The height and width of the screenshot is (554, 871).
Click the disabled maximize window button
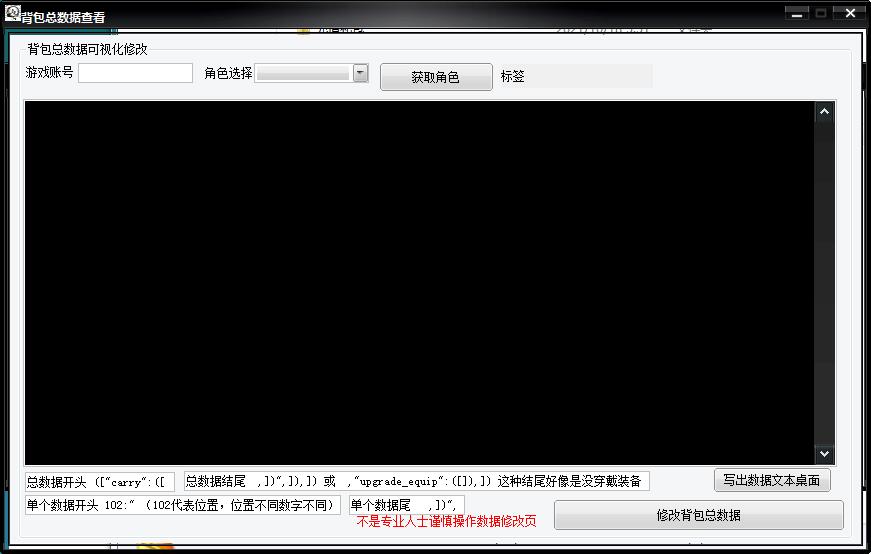pos(821,13)
